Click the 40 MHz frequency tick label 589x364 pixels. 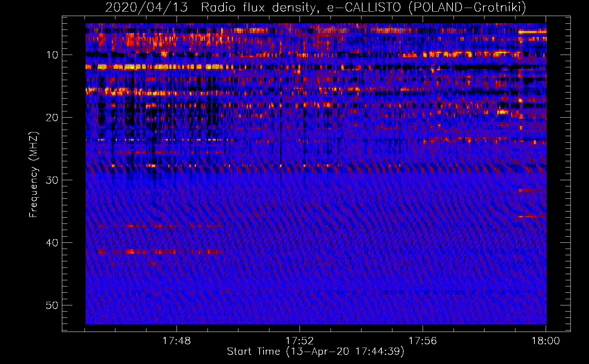pos(52,243)
